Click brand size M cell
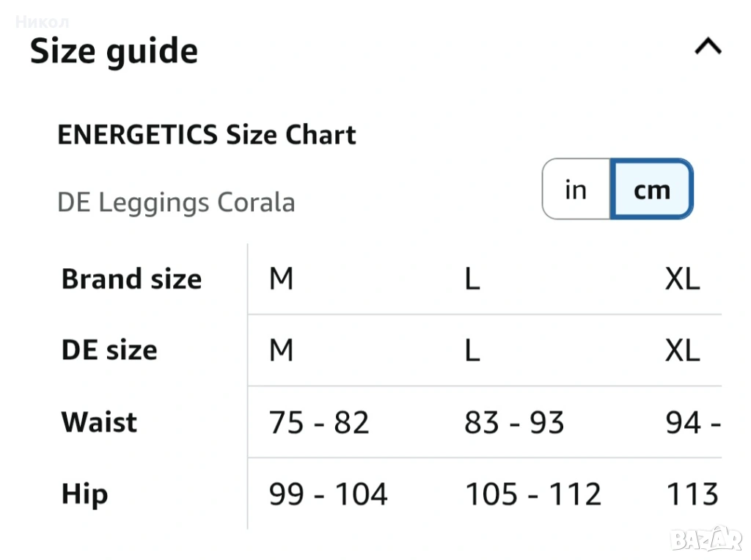The width and height of the screenshot is (751, 560). tap(282, 279)
